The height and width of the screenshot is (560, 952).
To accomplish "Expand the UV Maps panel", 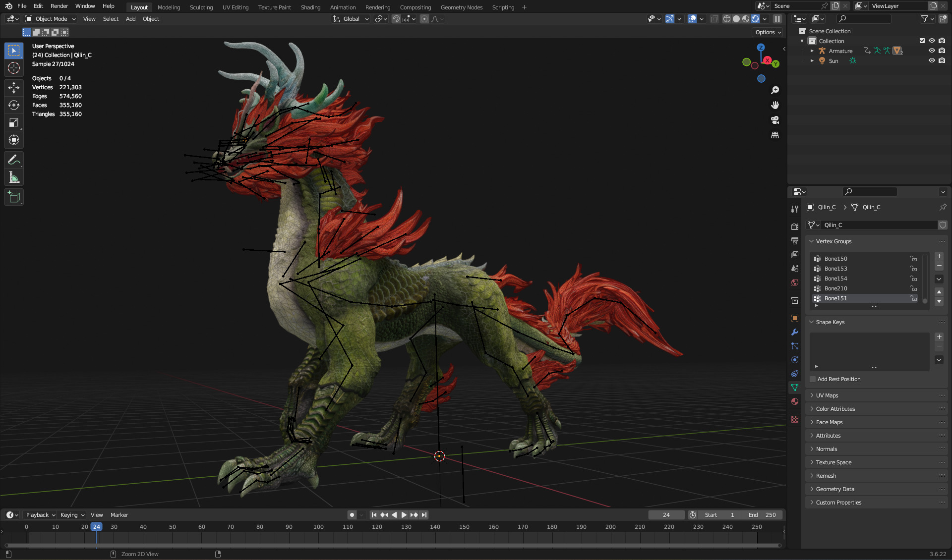I will click(827, 395).
